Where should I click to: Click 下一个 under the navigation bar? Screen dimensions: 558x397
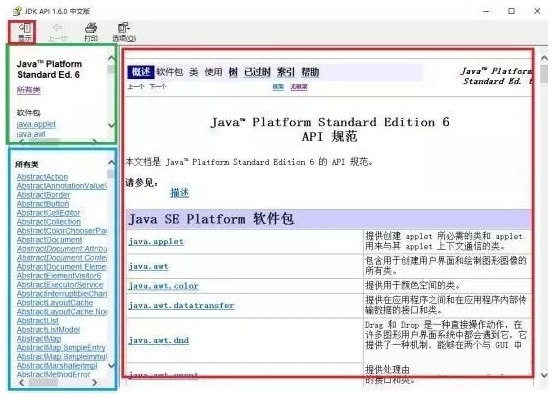click(x=158, y=86)
